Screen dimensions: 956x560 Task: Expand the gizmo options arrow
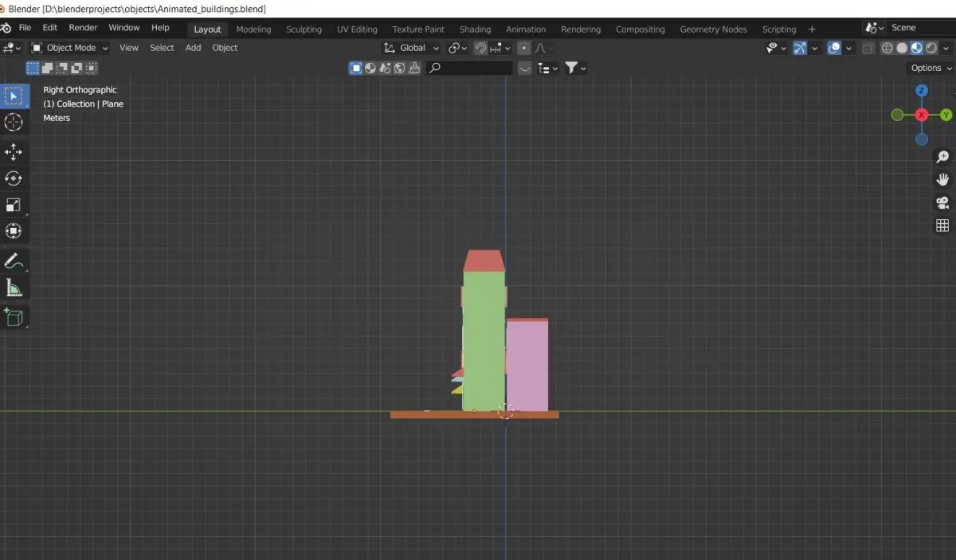click(x=813, y=48)
